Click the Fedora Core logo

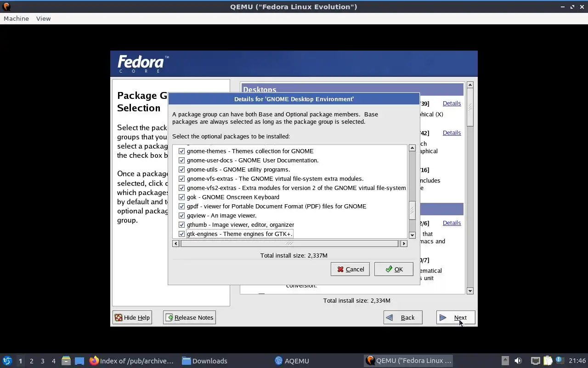tap(143, 64)
